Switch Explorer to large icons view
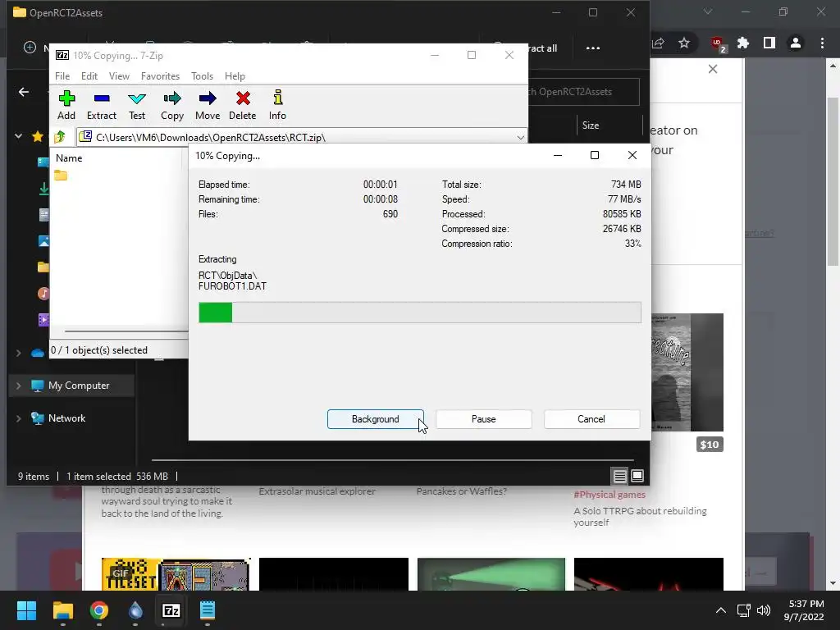Image resolution: width=840 pixels, height=630 pixels. coord(637,476)
